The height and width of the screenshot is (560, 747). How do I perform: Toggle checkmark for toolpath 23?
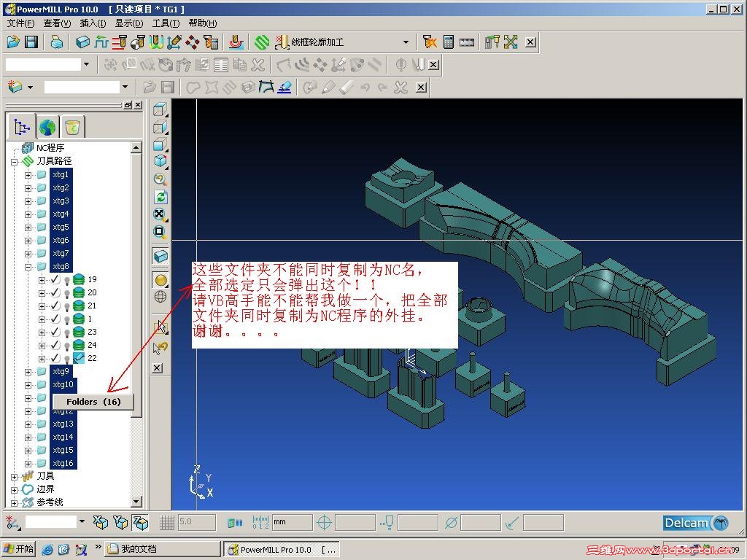[x=55, y=332]
